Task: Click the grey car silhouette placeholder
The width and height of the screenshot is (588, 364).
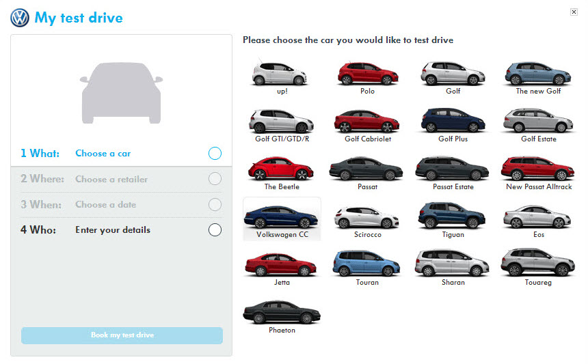Action: coord(122,93)
